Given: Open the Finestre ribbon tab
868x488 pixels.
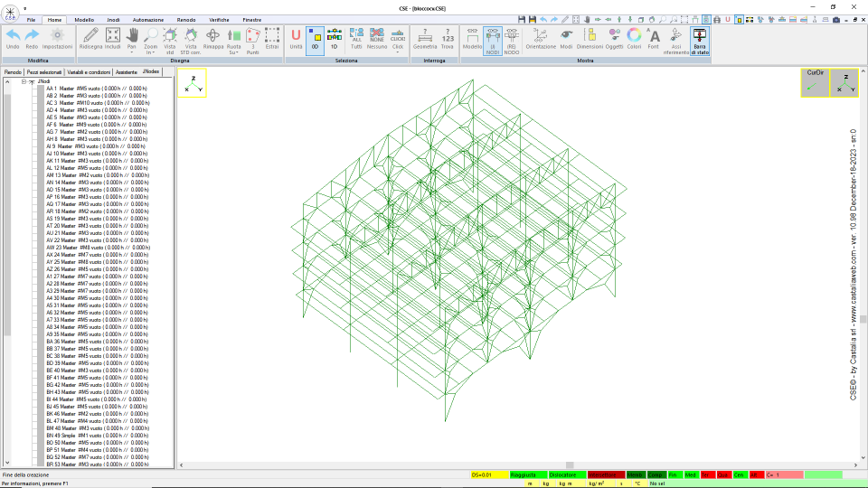Looking at the screenshot, I should [x=252, y=20].
